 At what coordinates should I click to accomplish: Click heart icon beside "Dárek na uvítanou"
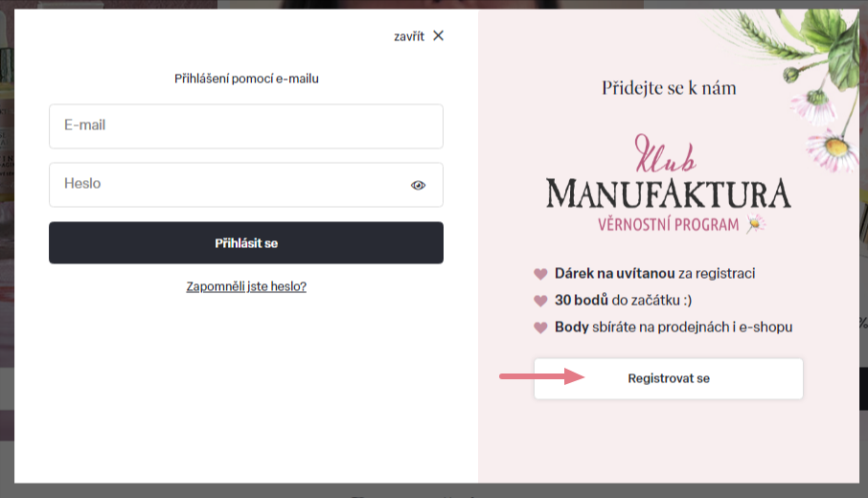(540, 273)
